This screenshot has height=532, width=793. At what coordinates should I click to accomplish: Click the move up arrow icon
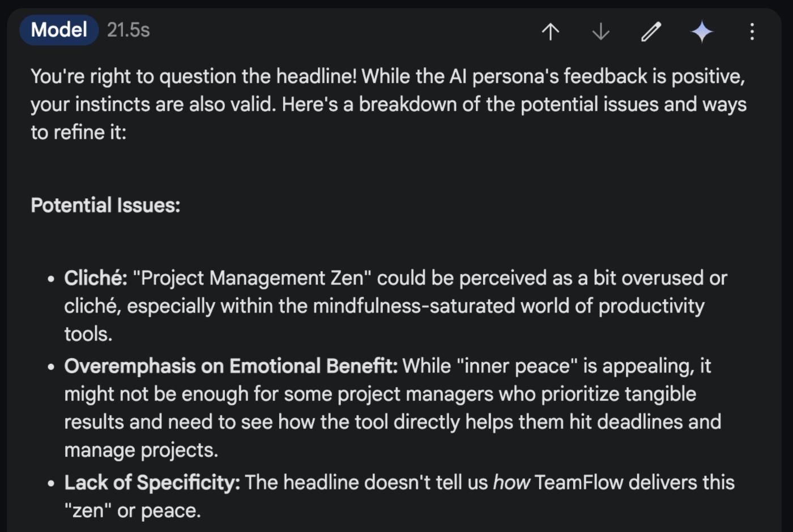pos(551,31)
